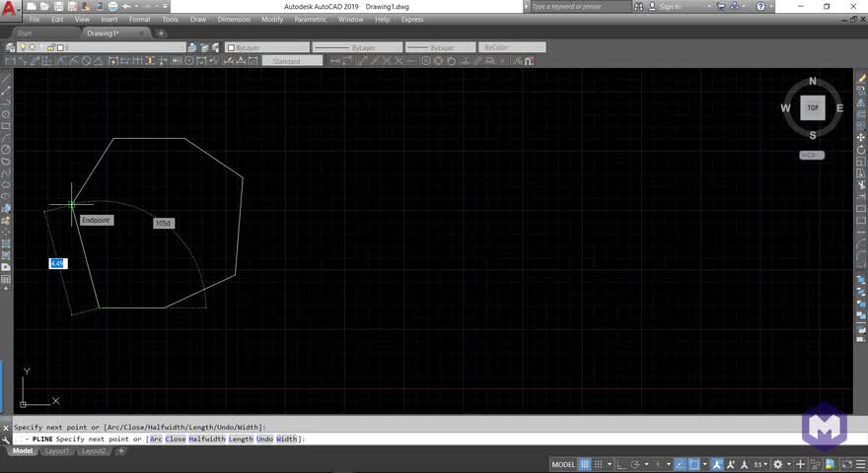The height and width of the screenshot is (473, 868).
Task: Click the Clean Screen icon in status bar
Action: click(x=847, y=465)
